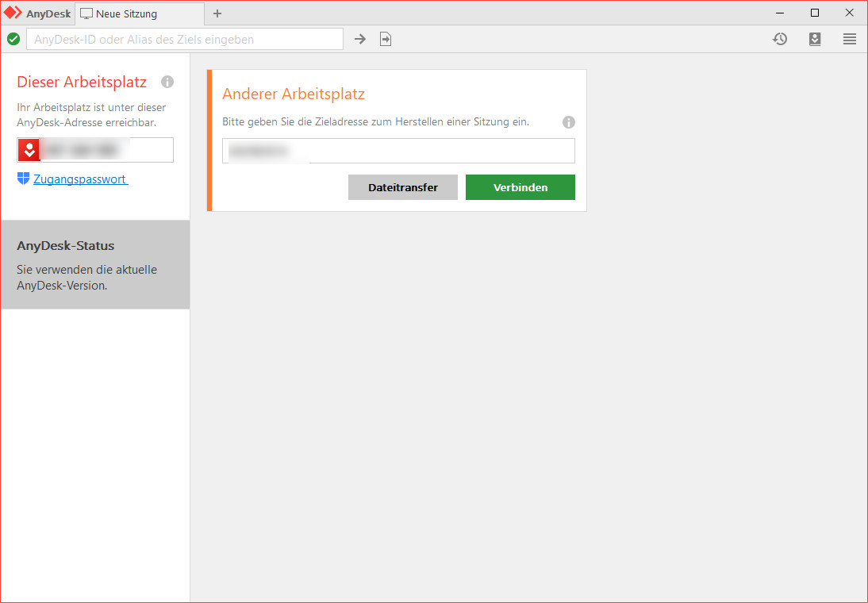
Task: Open the session history icon
Action: (x=780, y=38)
